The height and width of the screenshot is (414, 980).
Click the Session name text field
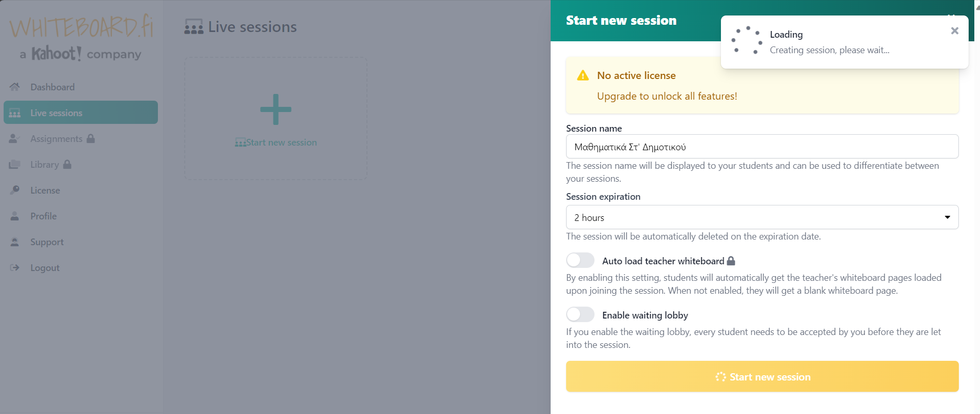click(x=762, y=147)
